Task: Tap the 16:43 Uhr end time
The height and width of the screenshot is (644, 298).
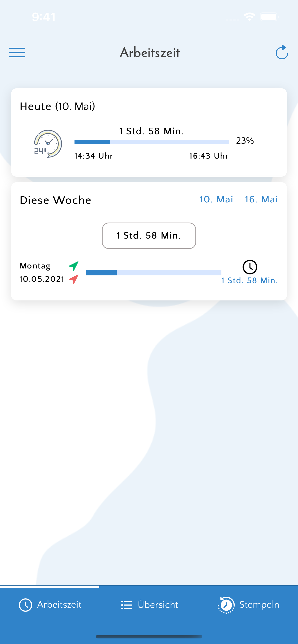Action: pos(209,156)
